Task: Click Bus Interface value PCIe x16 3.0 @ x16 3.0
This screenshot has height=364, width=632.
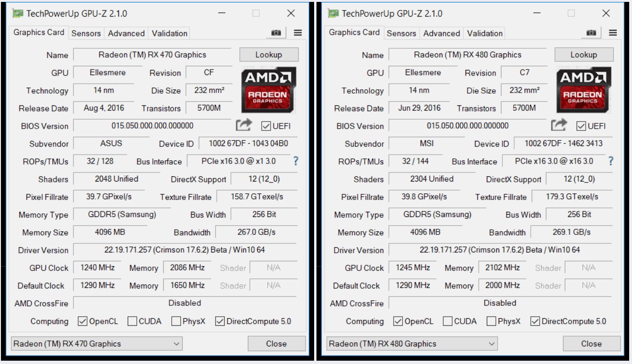Action: pyautogui.click(x=553, y=161)
